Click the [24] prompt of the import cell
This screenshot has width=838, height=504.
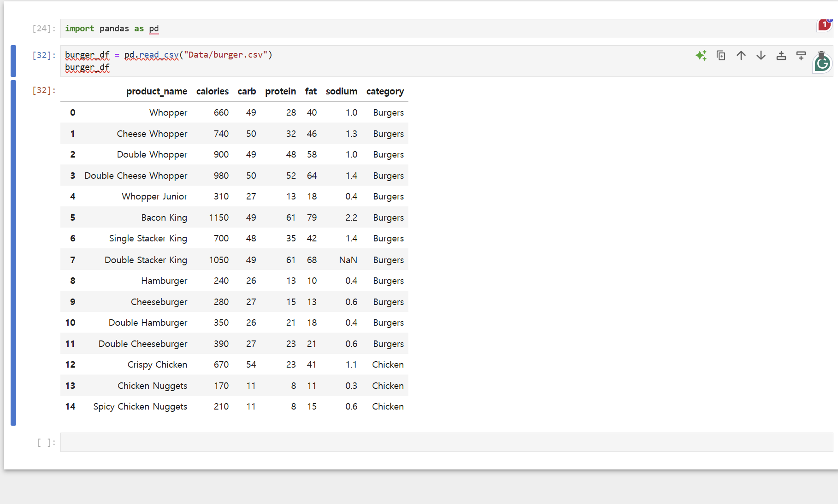[x=44, y=29]
